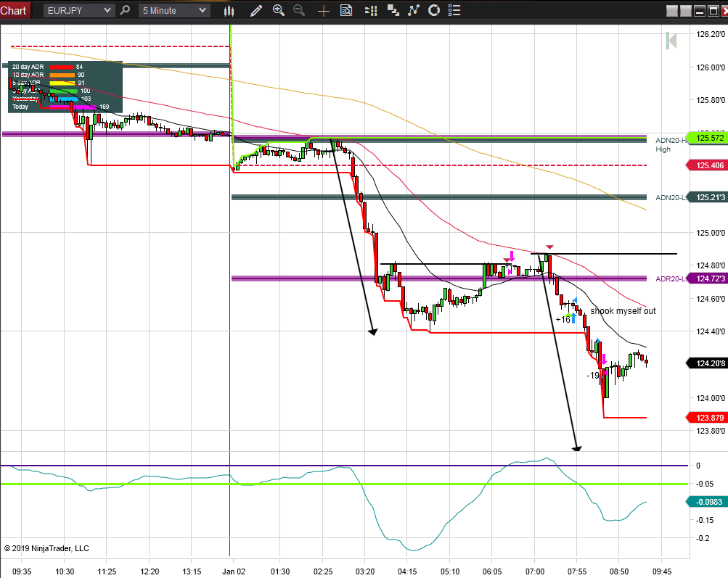Select the '10 day ADR' legend row
Screen dimensions: 728x578
(49, 75)
